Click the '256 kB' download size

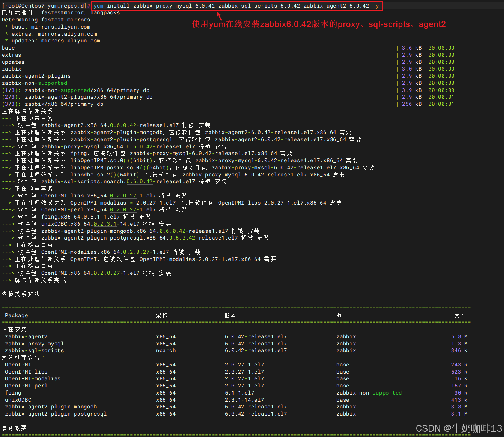tap(412, 104)
